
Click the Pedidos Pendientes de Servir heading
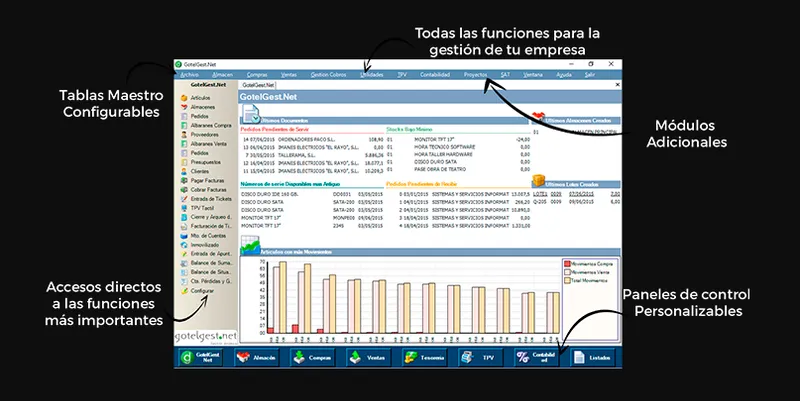click(x=275, y=130)
